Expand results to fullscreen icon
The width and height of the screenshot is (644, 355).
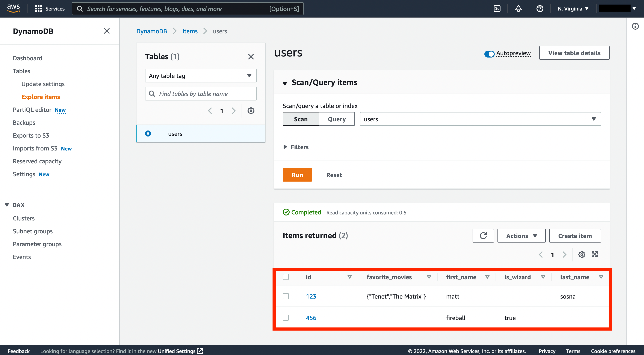[x=594, y=254]
